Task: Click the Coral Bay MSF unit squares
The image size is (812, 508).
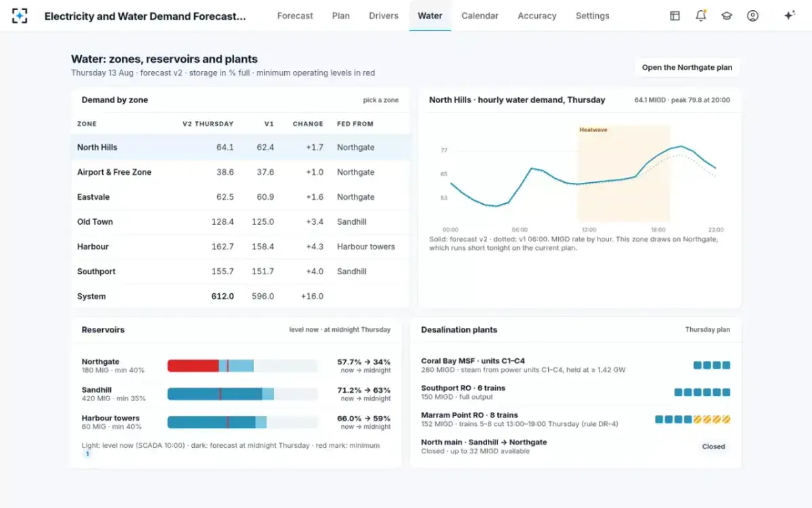Action: point(712,365)
